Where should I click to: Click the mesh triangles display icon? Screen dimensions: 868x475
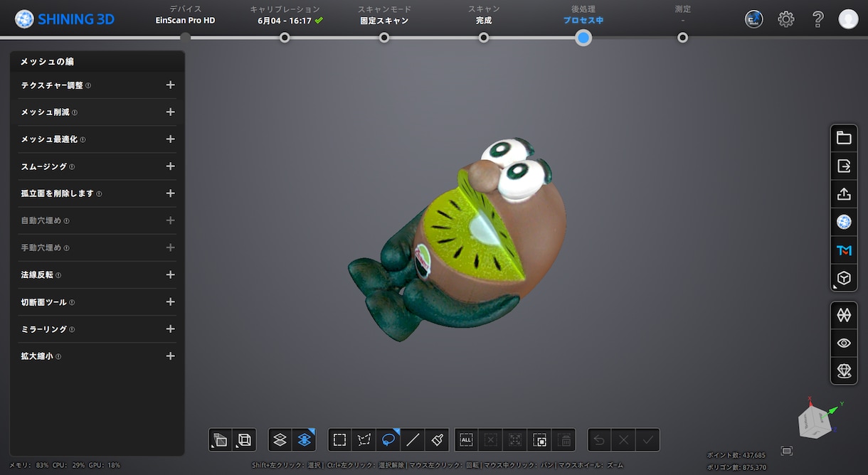[x=844, y=314]
